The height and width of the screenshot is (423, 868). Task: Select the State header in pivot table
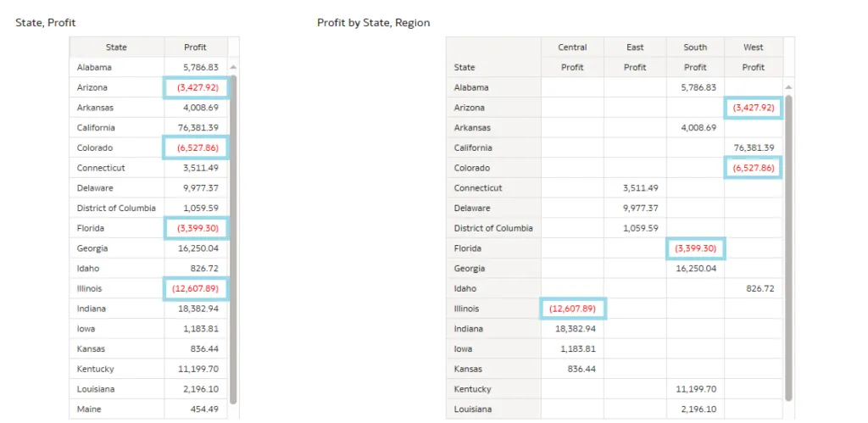point(465,67)
